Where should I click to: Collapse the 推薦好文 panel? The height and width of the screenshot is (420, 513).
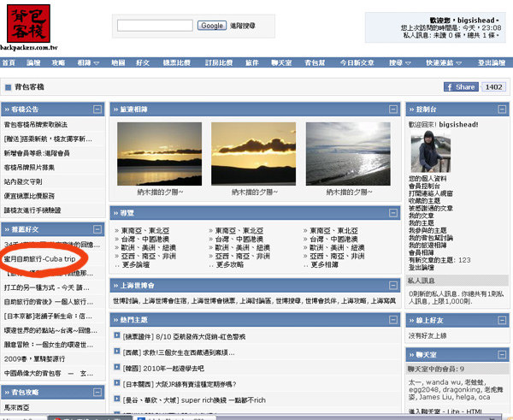[x=98, y=229]
